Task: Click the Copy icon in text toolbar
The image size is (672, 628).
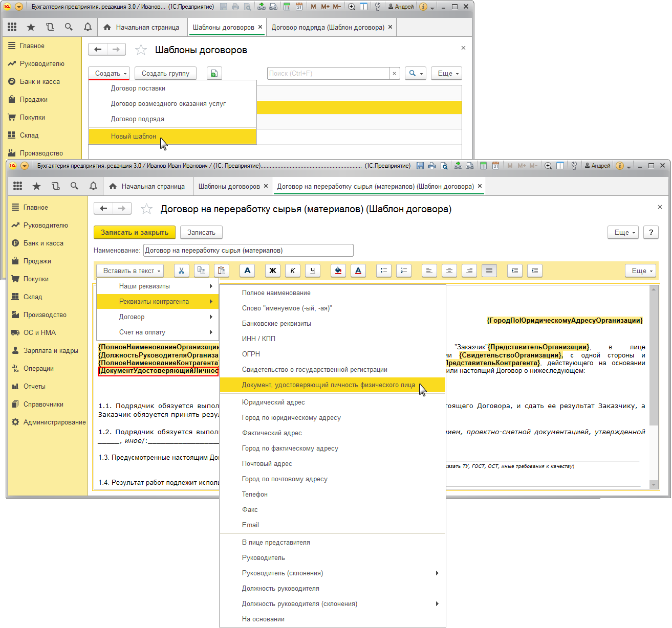Action: click(x=201, y=271)
